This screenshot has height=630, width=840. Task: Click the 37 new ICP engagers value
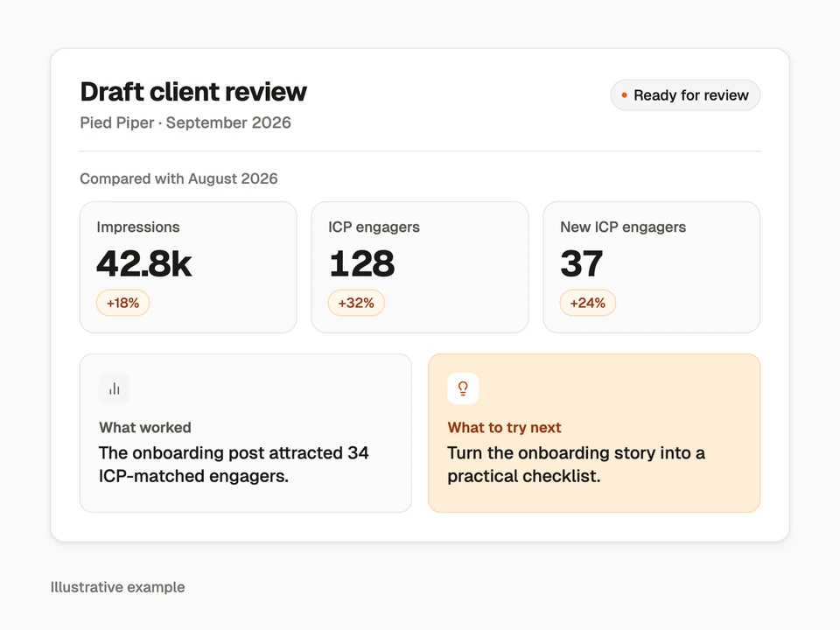coord(582,263)
